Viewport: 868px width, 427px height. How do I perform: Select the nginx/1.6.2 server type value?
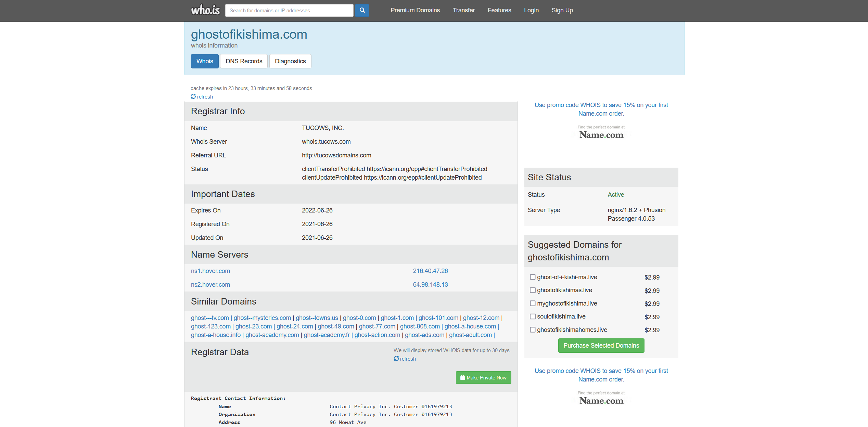click(637, 214)
